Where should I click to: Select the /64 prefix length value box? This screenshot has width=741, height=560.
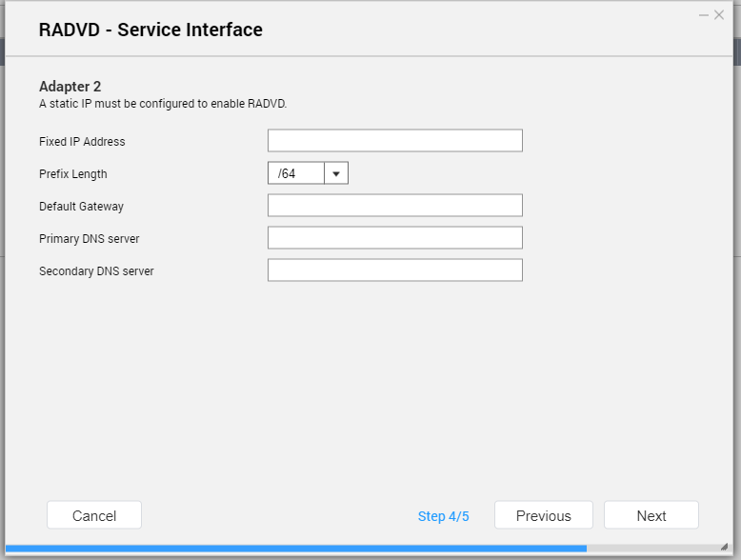pos(296,173)
